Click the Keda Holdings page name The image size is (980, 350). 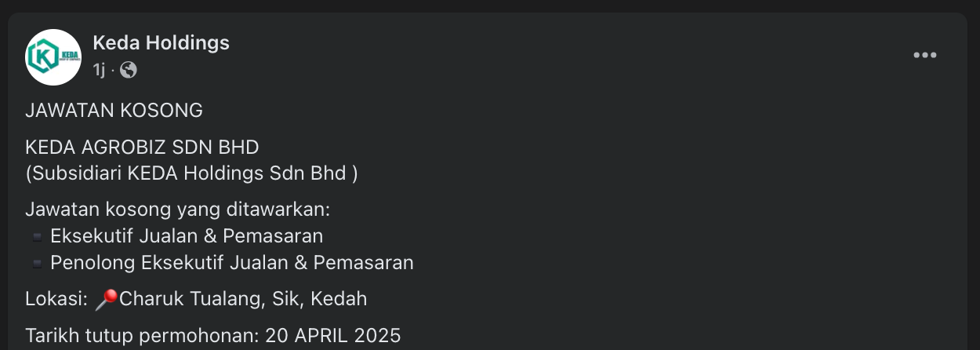pyautogui.click(x=161, y=43)
